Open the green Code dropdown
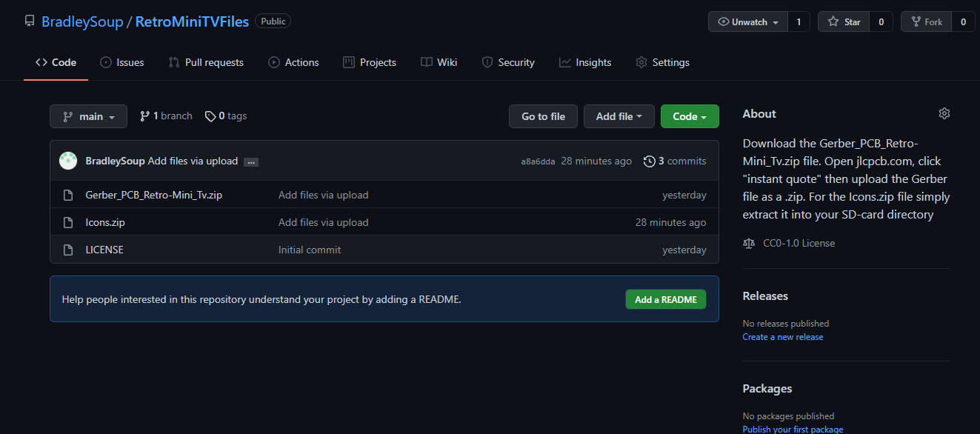 (x=690, y=116)
